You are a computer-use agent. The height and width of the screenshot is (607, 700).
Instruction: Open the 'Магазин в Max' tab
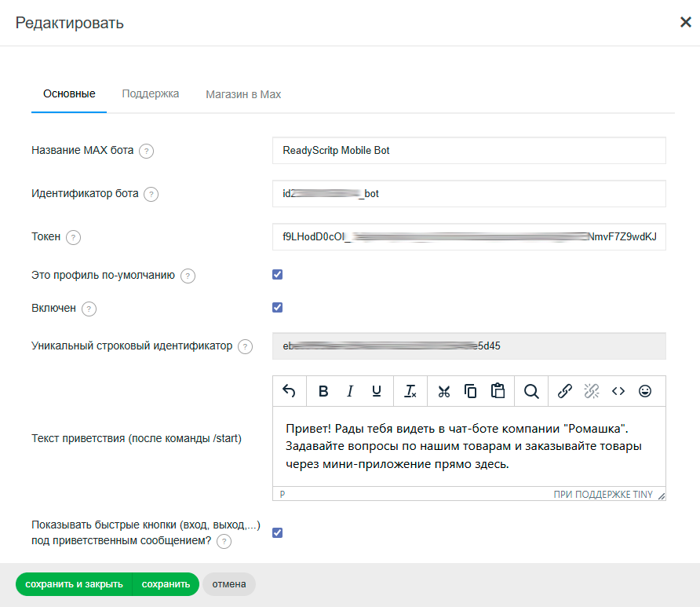[243, 94]
